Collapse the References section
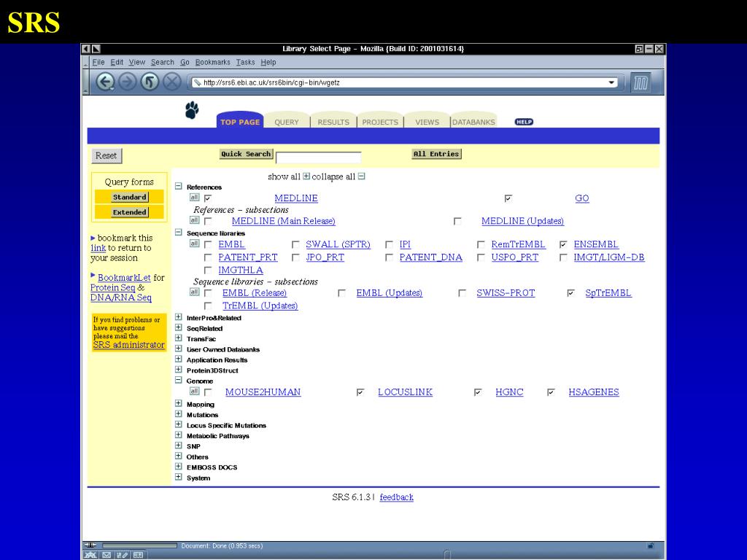 click(178, 186)
